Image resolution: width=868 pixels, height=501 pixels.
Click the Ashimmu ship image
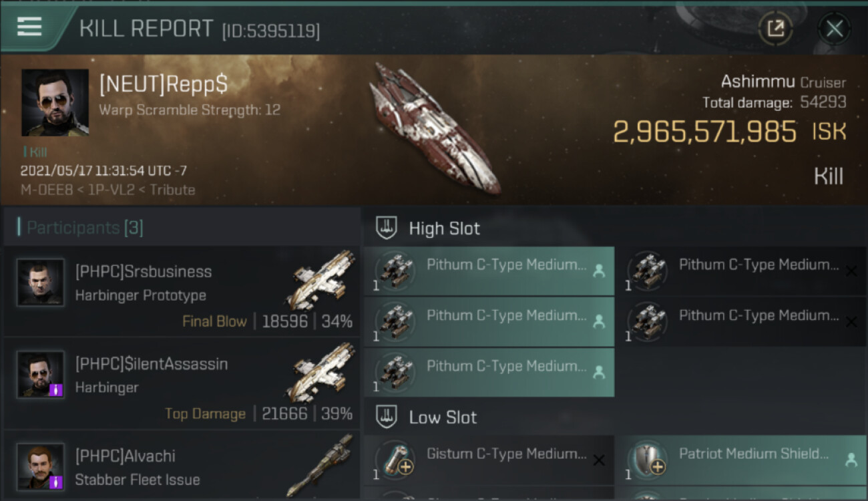434,128
